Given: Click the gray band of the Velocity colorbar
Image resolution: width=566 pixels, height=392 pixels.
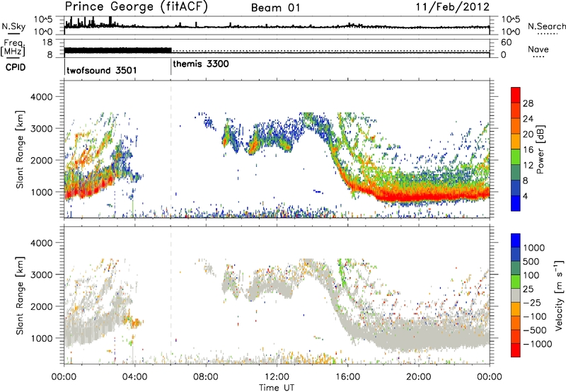Looking at the screenshot, I should click(x=516, y=295).
